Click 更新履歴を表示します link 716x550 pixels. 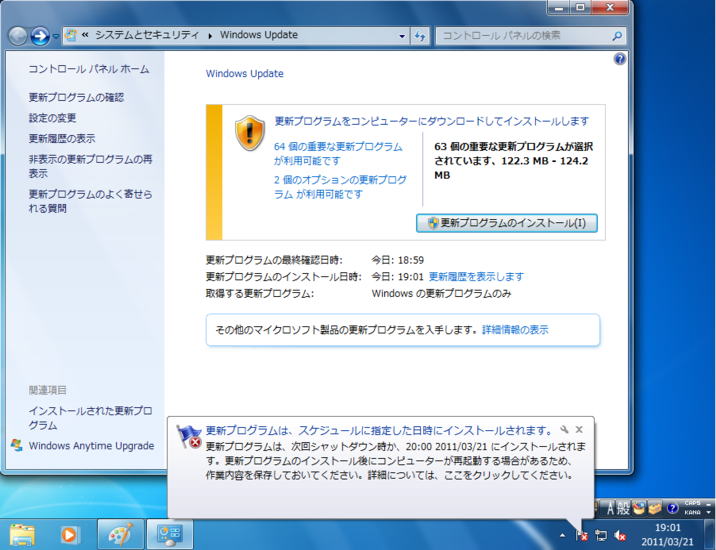pos(476,276)
